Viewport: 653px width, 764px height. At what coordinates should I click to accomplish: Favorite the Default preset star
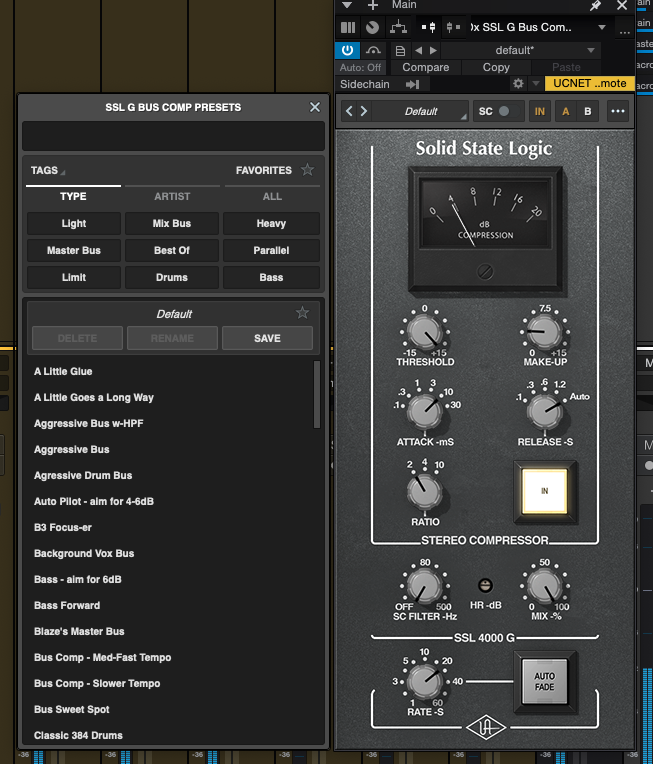(302, 313)
